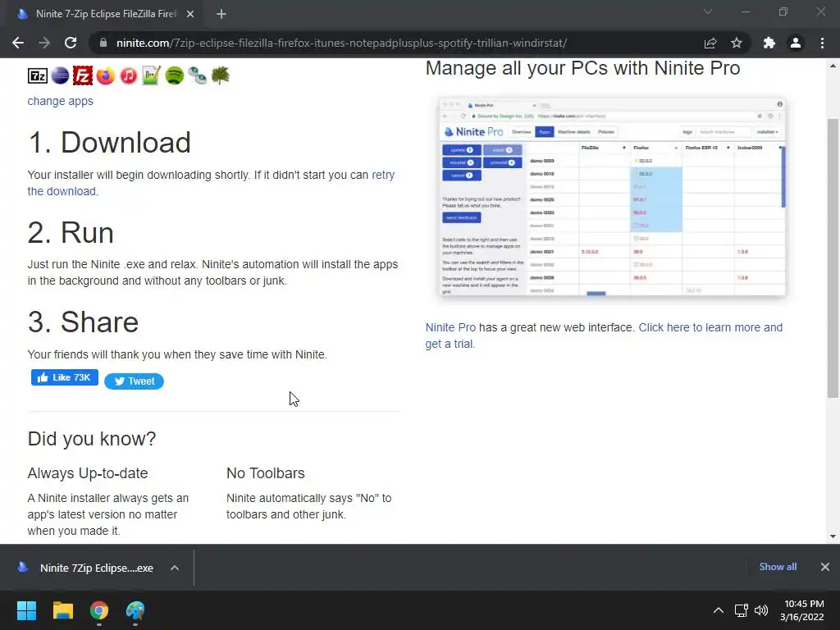Click the Notepad++ app icon
The image size is (840, 630).
coord(152,76)
